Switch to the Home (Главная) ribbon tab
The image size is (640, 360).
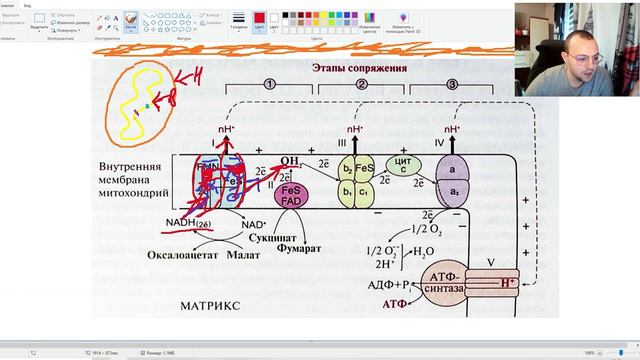click(x=7, y=6)
